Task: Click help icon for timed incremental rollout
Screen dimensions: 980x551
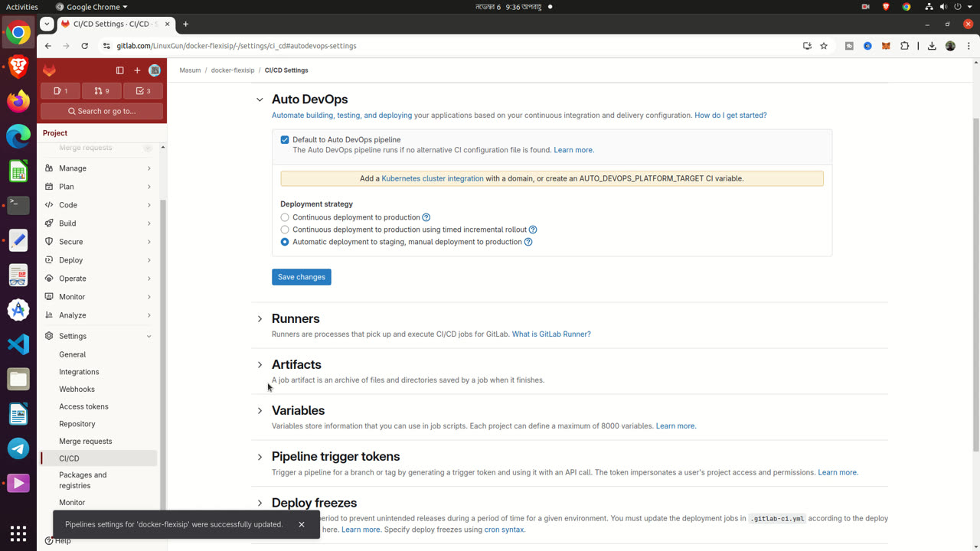Action: pos(533,230)
